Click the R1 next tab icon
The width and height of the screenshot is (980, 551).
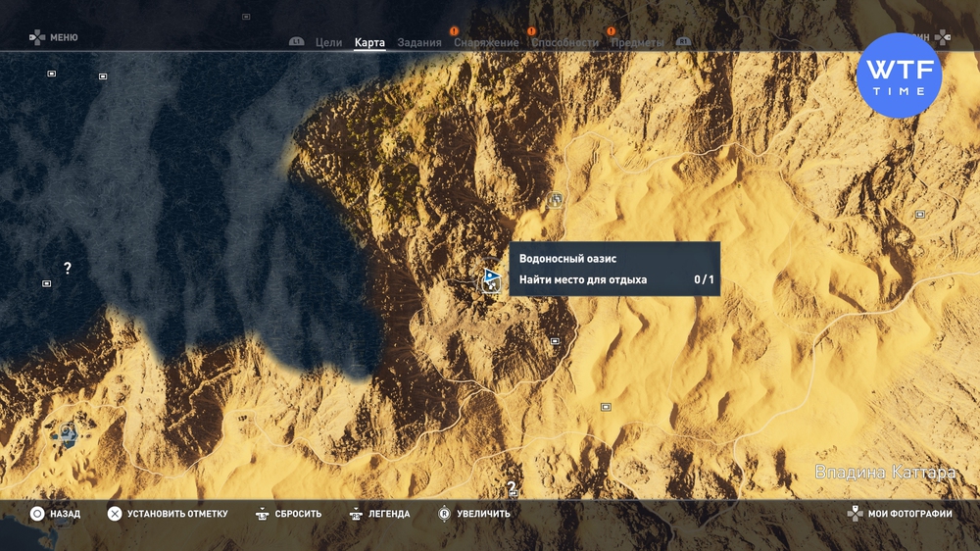click(x=683, y=43)
